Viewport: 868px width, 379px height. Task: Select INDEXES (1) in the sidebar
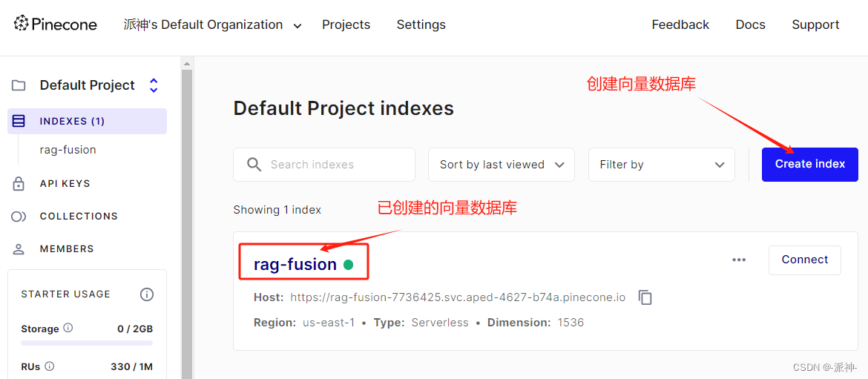coord(87,121)
